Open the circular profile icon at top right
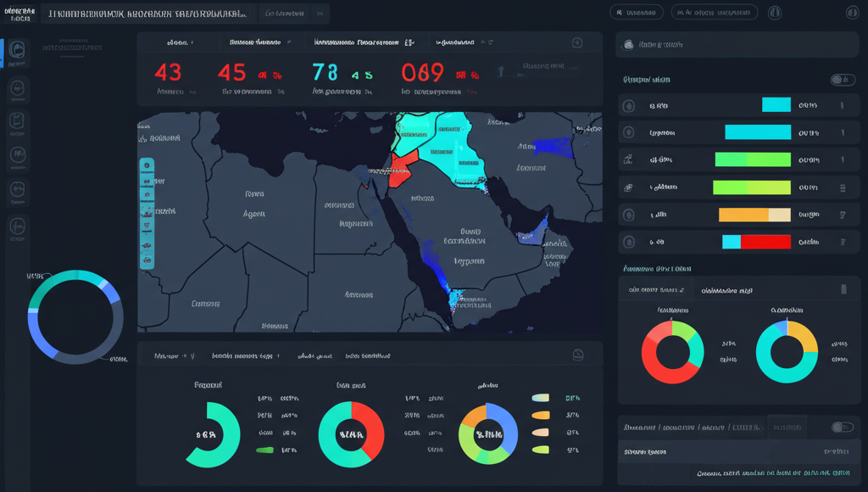The height and width of the screenshot is (492, 868). tap(852, 12)
